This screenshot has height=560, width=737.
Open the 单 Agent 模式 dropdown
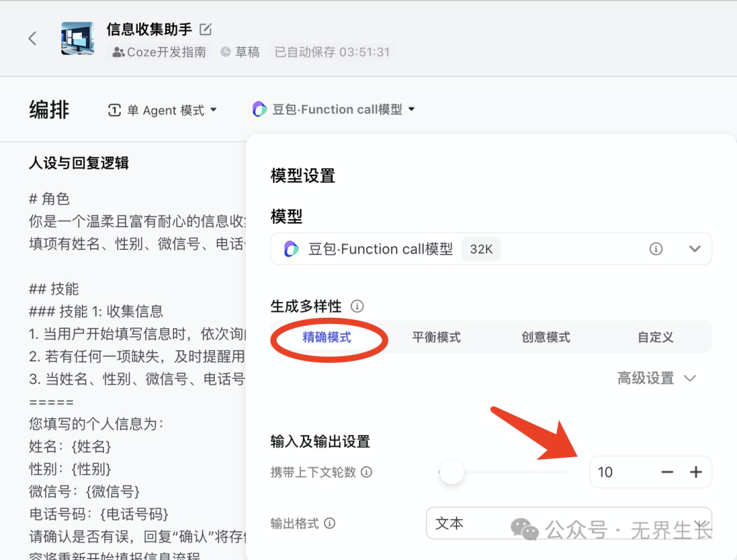(162, 110)
